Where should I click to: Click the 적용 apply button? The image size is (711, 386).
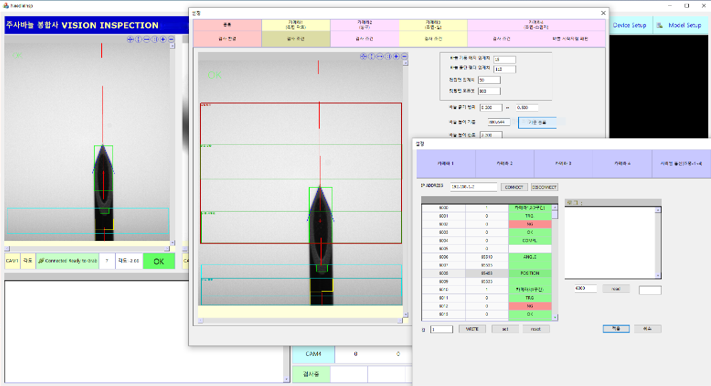(616, 328)
